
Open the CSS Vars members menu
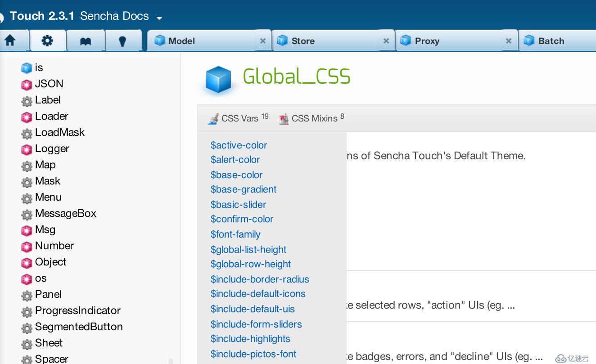238,118
